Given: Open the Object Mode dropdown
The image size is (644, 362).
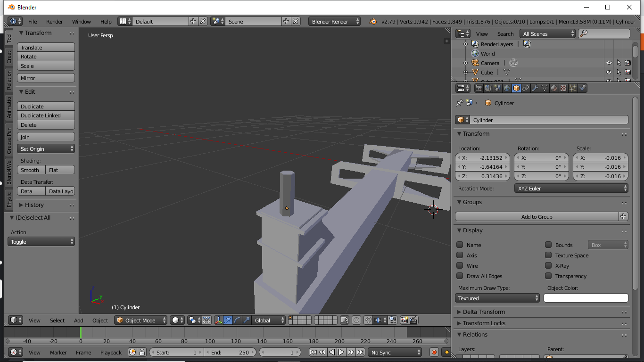Looking at the screenshot, I should (141, 320).
